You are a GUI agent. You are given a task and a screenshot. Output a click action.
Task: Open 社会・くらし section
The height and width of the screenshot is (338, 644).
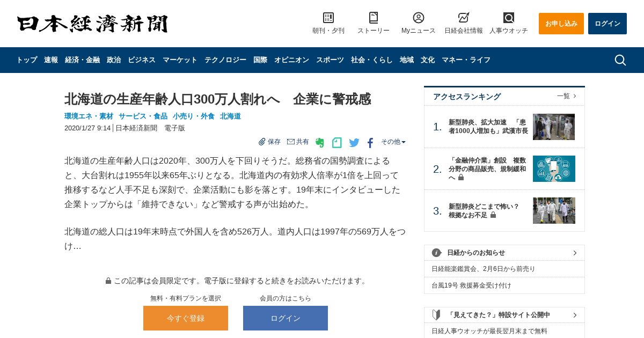[372, 60]
